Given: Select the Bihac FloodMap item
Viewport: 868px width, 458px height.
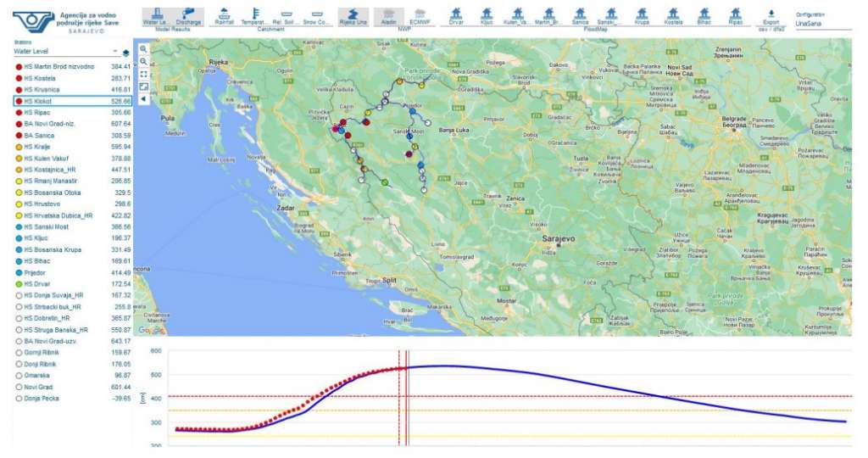Looking at the screenshot, I should [704, 16].
